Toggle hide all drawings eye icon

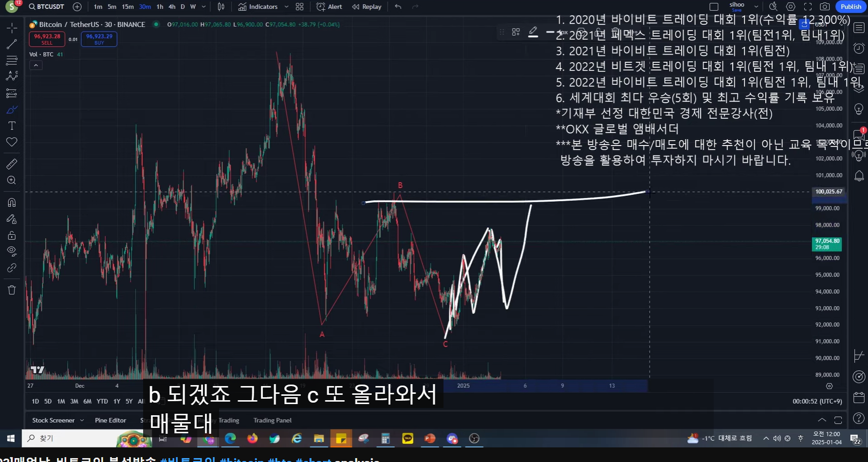point(12,251)
